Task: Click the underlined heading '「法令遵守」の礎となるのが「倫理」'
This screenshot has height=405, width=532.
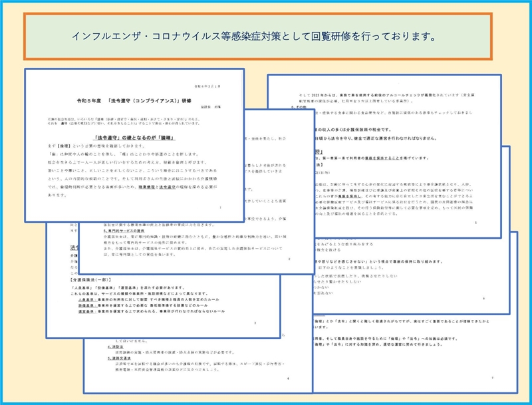Action: tap(134, 138)
